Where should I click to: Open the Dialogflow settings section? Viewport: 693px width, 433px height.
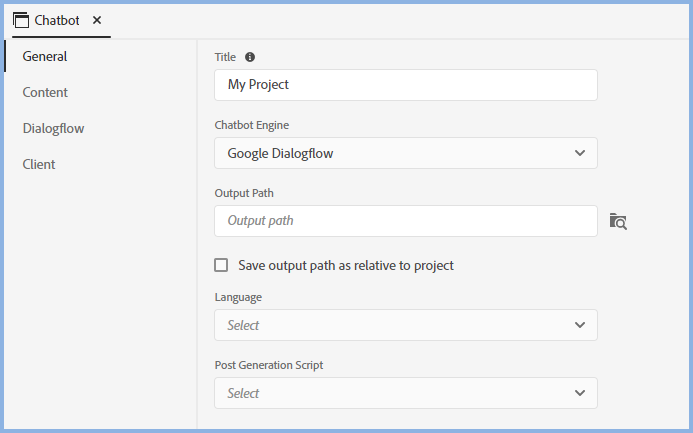pos(53,128)
